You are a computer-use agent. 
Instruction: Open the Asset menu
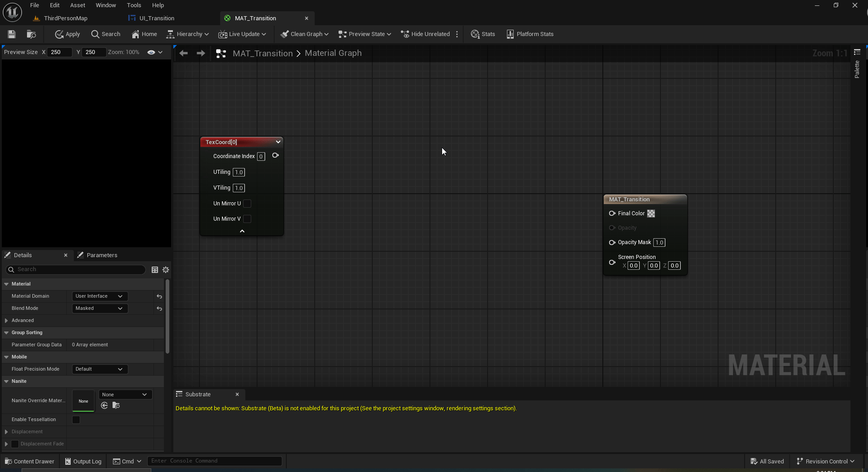coord(77,5)
